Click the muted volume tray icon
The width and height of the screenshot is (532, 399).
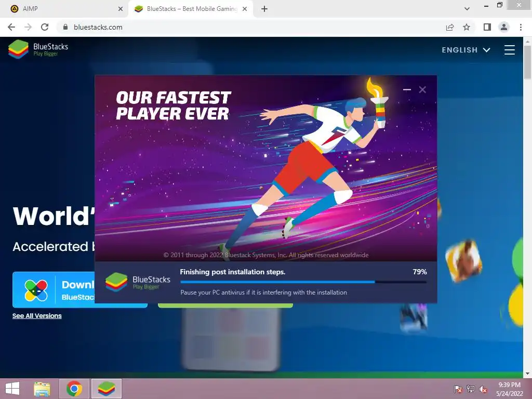483,389
